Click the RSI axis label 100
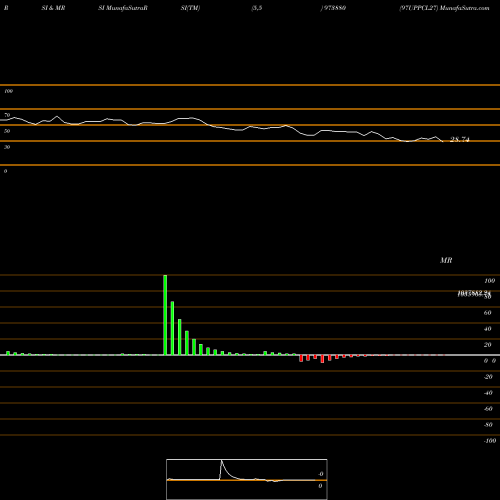 8,91
